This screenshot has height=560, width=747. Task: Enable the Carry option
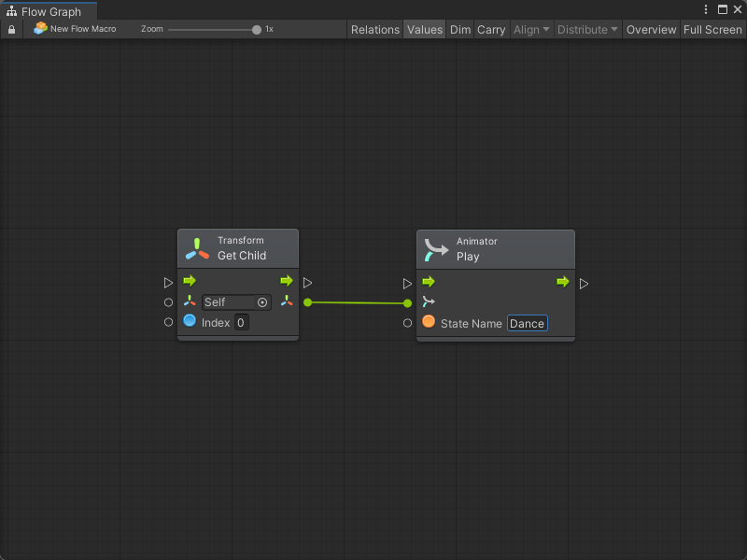pos(491,30)
